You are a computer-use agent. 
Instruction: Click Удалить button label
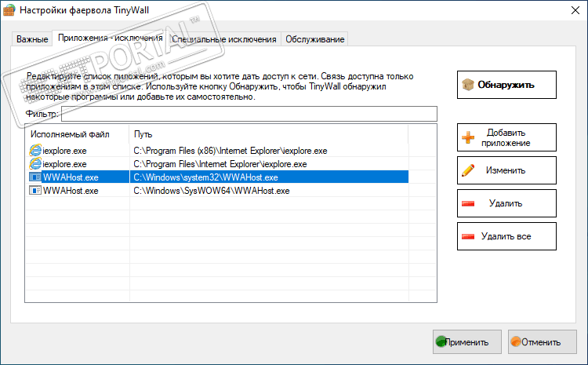coord(506,203)
